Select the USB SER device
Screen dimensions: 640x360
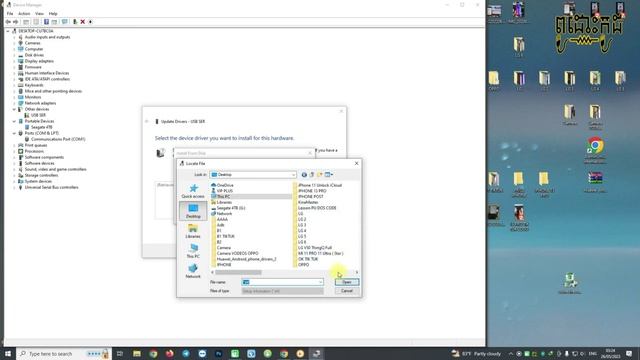pos(38,115)
